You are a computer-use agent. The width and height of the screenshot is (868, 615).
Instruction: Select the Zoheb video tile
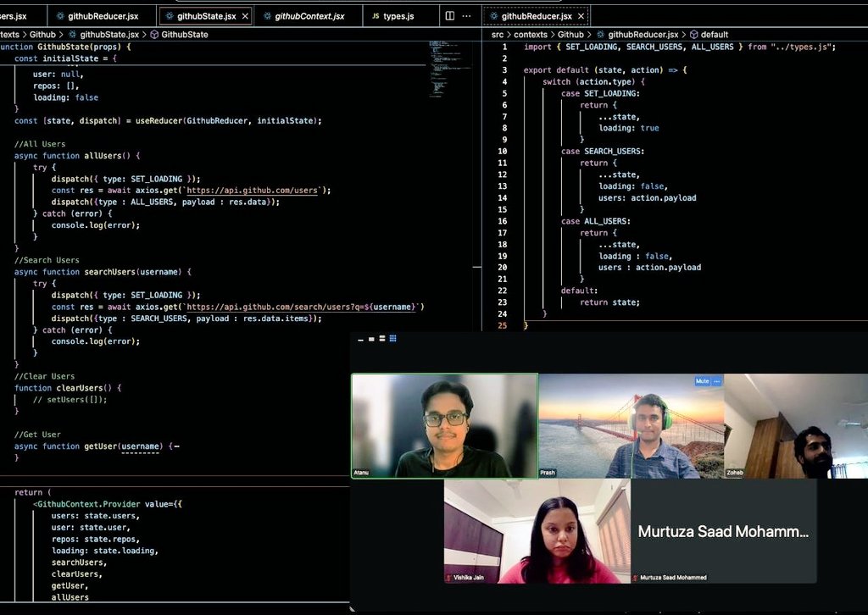[796, 426]
